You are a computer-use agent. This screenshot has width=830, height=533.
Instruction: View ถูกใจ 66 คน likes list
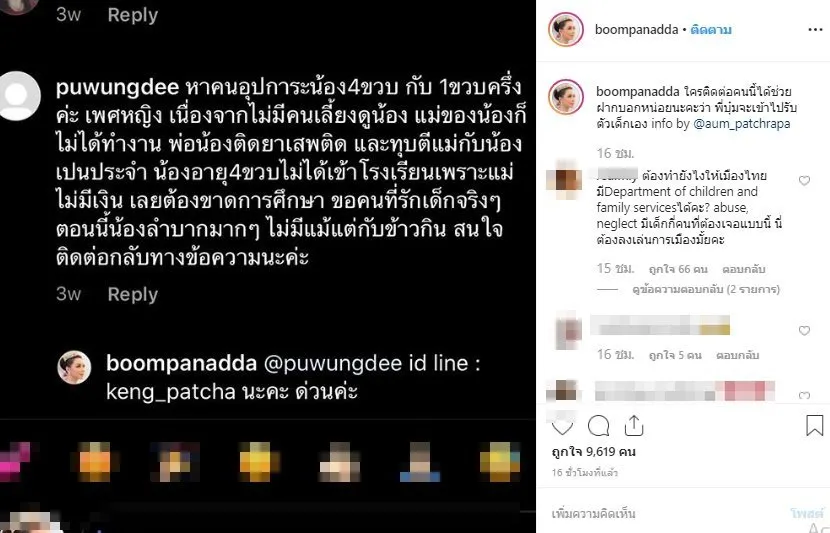point(678,269)
